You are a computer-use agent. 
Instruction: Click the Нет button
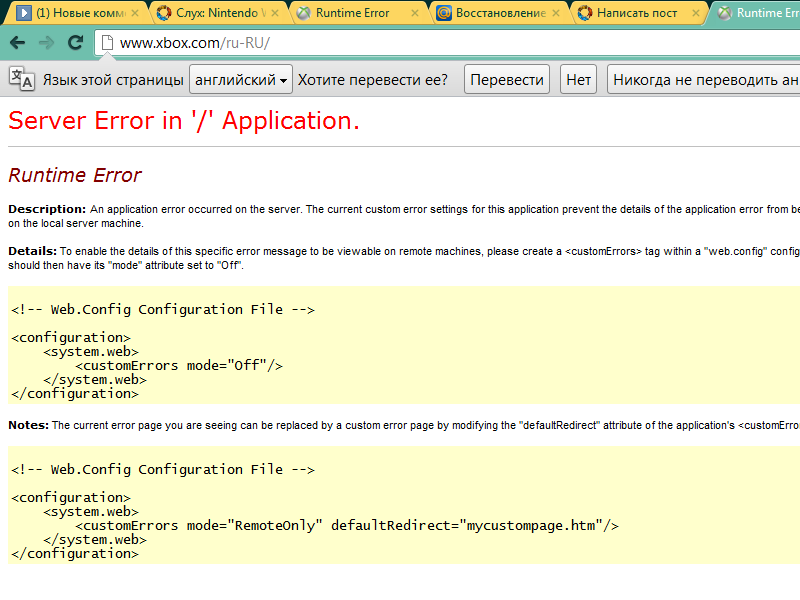tap(578, 79)
